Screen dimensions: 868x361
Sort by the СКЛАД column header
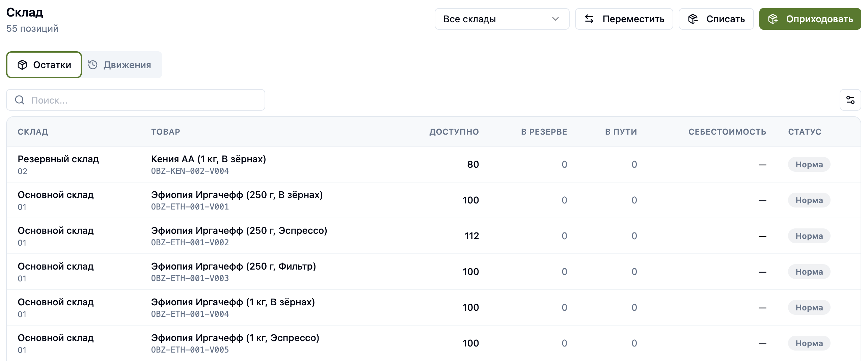click(33, 132)
